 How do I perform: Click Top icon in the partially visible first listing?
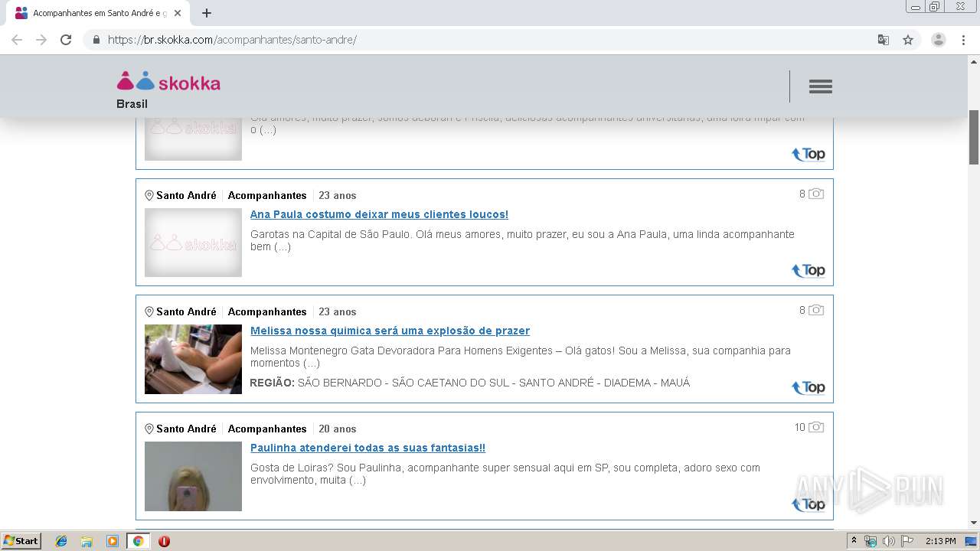808,155
